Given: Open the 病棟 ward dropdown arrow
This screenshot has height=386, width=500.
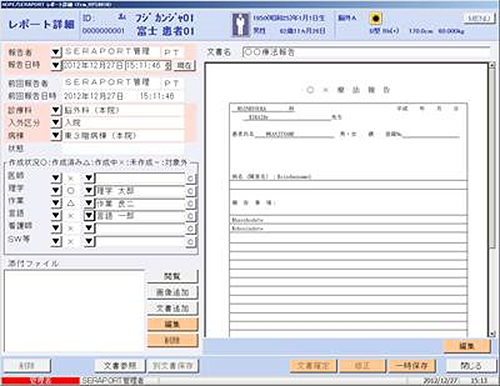Looking at the screenshot, I should [x=56, y=135].
